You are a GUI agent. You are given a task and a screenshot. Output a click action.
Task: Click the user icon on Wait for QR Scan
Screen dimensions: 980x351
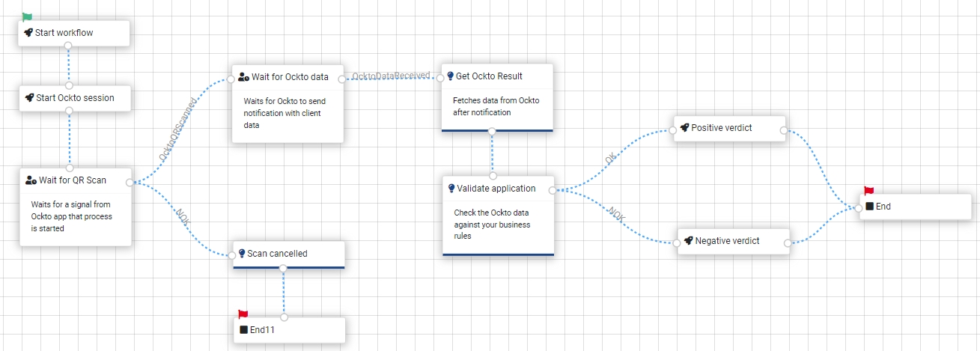pyautogui.click(x=31, y=180)
